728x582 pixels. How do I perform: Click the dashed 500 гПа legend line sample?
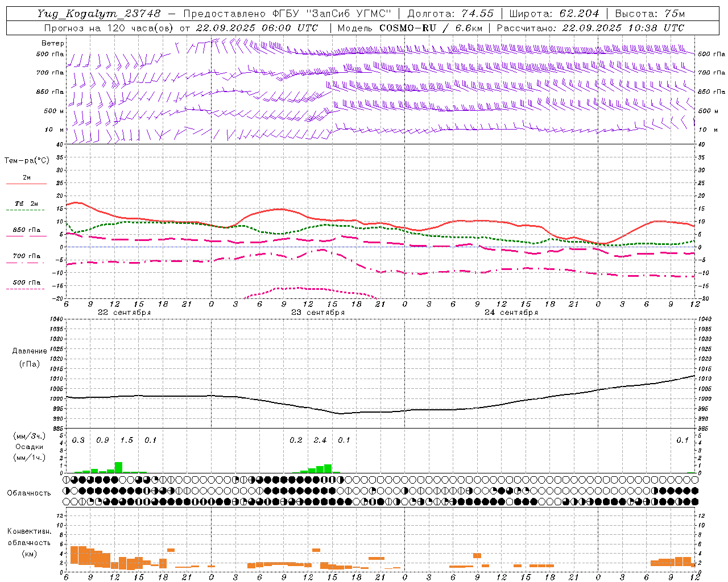(25, 289)
